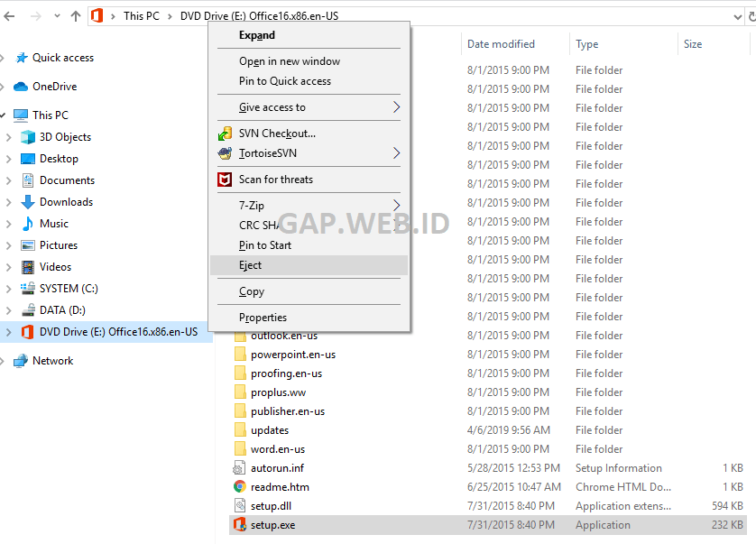Click the Office icon in the address bar
Viewport: 756px width, 544px height.
[97, 16]
